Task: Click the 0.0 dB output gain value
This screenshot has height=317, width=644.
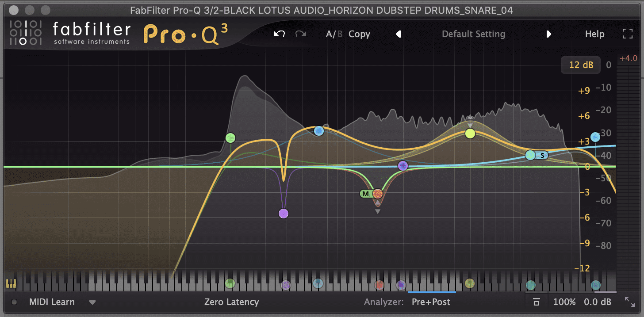Action: coord(598,302)
